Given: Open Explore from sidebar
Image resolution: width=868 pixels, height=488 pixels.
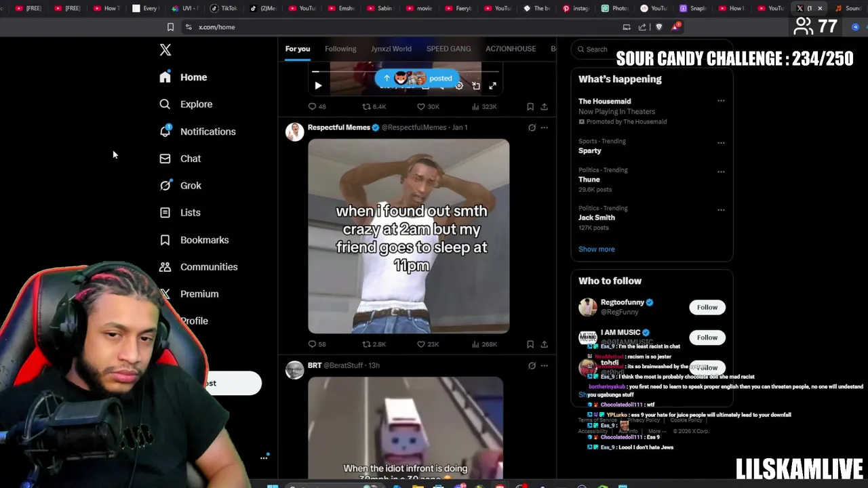Looking at the screenshot, I should pos(186,104).
